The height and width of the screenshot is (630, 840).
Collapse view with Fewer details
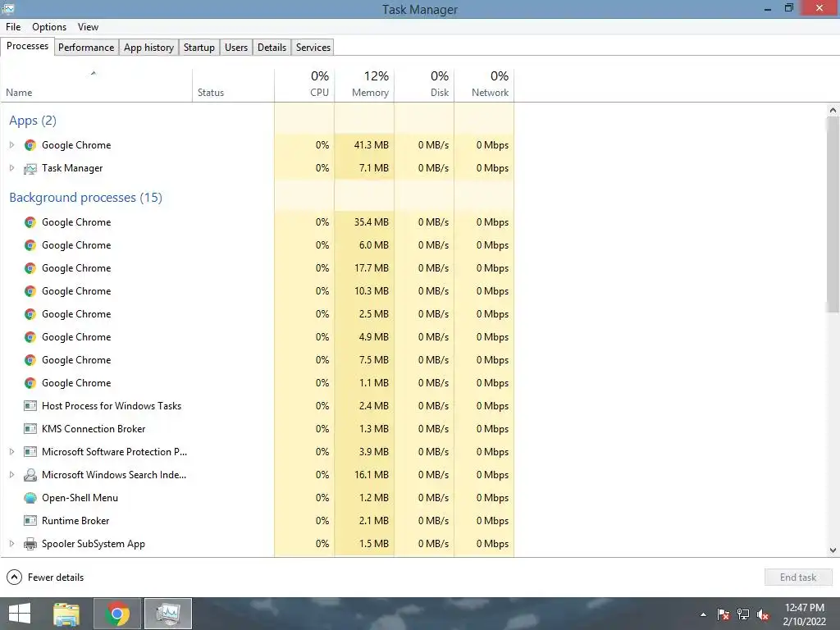click(46, 577)
